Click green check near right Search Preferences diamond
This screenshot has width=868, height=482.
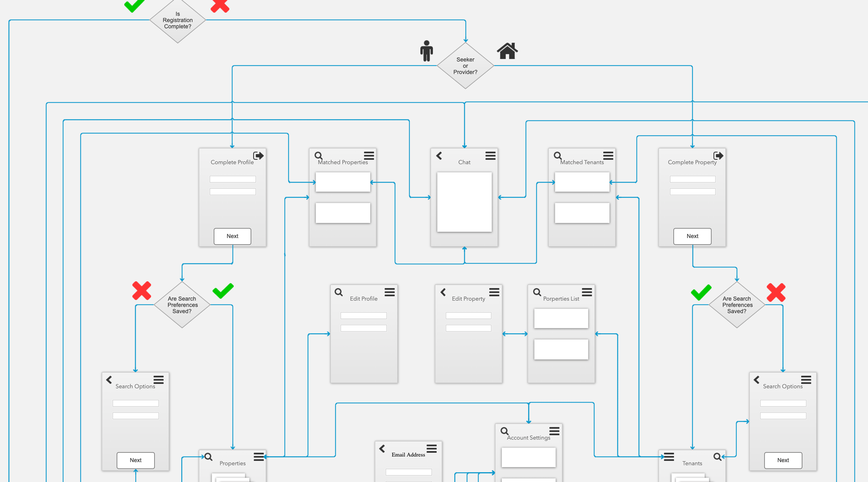coord(701,292)
